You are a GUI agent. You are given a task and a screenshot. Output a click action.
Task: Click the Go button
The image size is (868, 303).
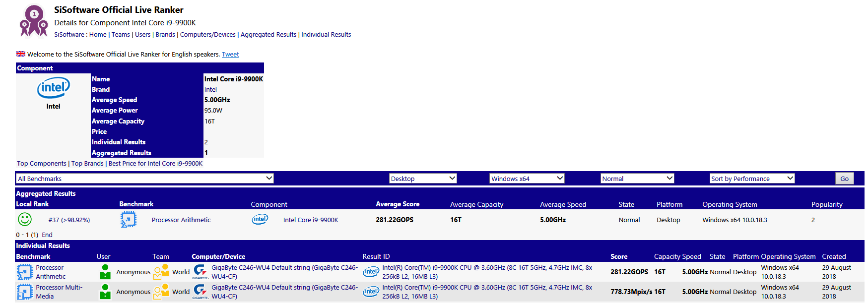(x=844, y=179)
